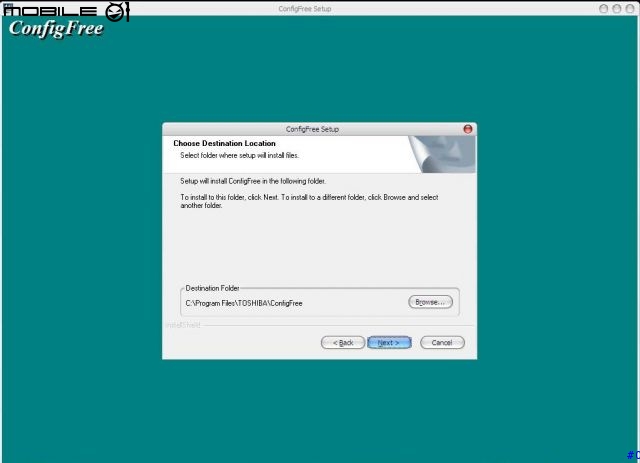Screen dimensions: 640x463
Task: Click the outer window's first round title button
Action: [x=604, y=9]
